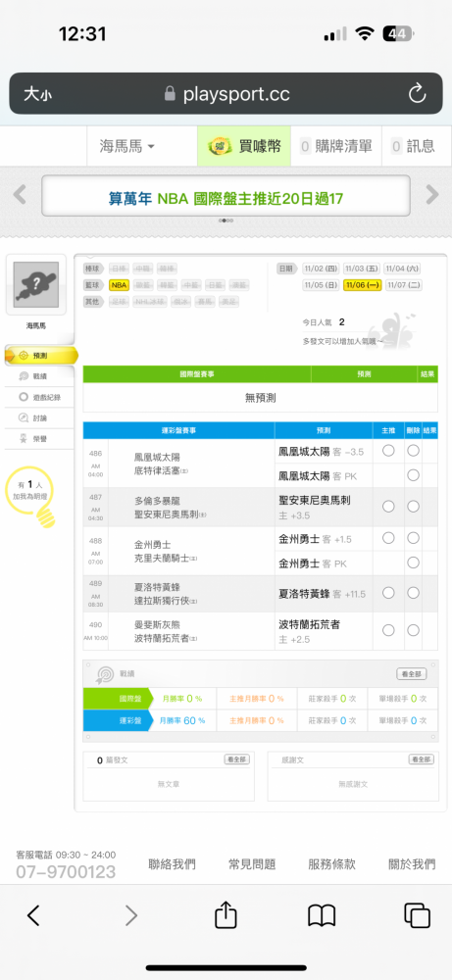Tap the Safari share icon
The image size is (452, 980).
[226, 915]
